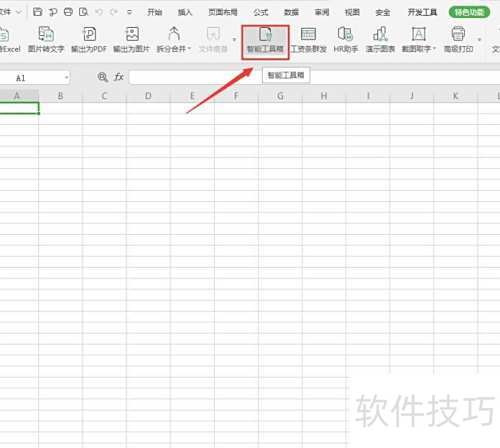This screenshot has height=448, width=500.
Task: Select column G header
Action: [x=280, y=96]
